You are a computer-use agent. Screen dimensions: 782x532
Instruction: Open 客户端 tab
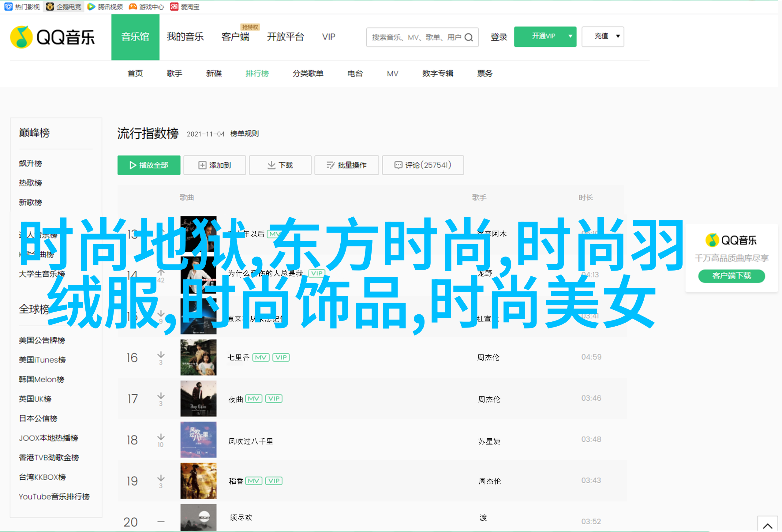coord(235,37)
